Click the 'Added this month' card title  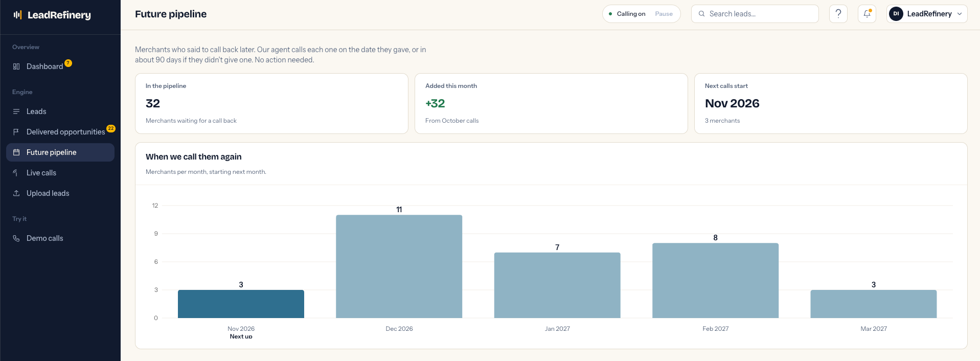click(x=451, y=86)
